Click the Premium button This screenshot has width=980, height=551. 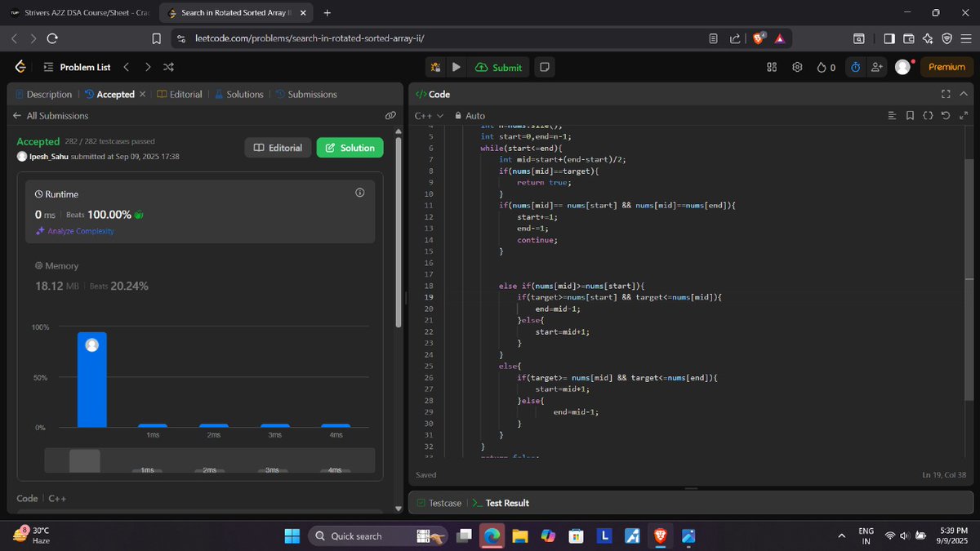point(947,67)
